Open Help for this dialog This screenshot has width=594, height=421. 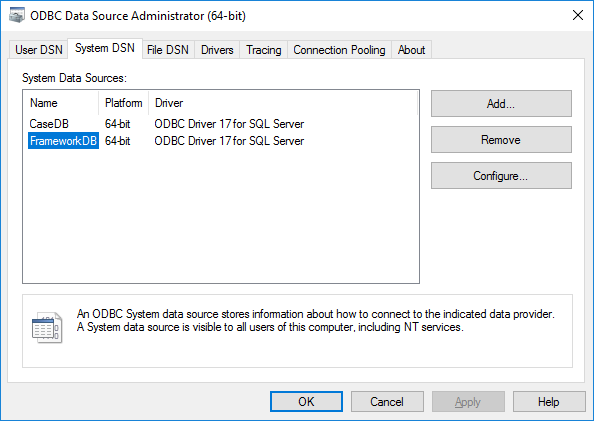(x=549, y=402)
